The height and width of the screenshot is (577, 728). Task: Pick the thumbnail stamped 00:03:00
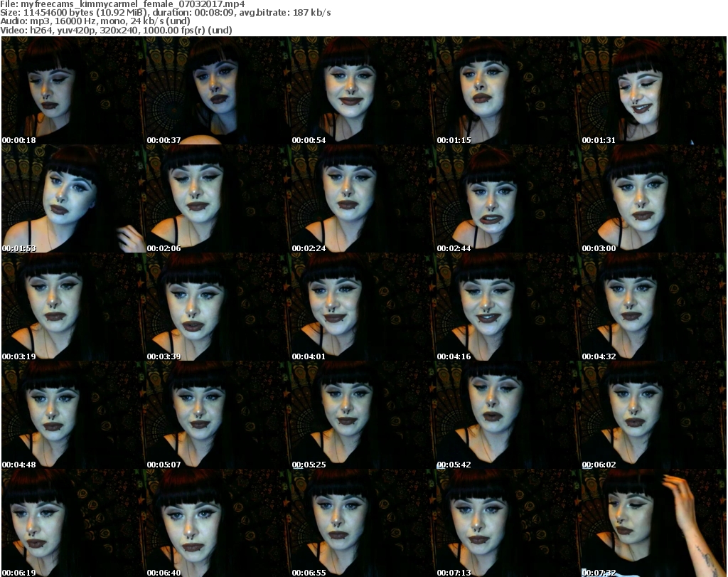654,198
